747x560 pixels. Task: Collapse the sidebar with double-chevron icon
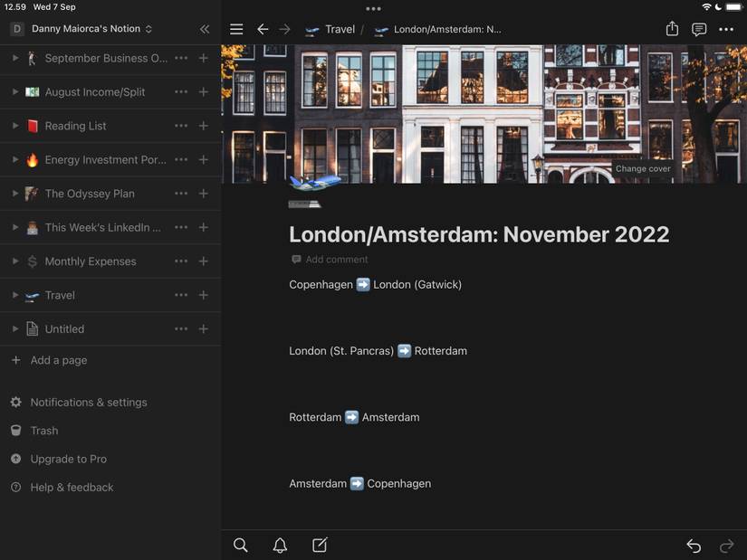pos(205,29)
